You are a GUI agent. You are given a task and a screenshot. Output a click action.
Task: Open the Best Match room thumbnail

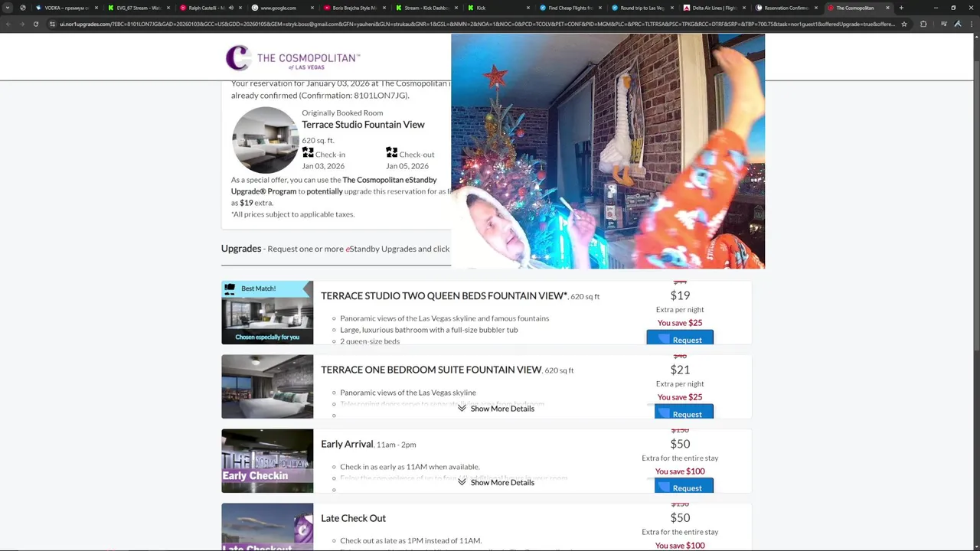click(267, 312)
